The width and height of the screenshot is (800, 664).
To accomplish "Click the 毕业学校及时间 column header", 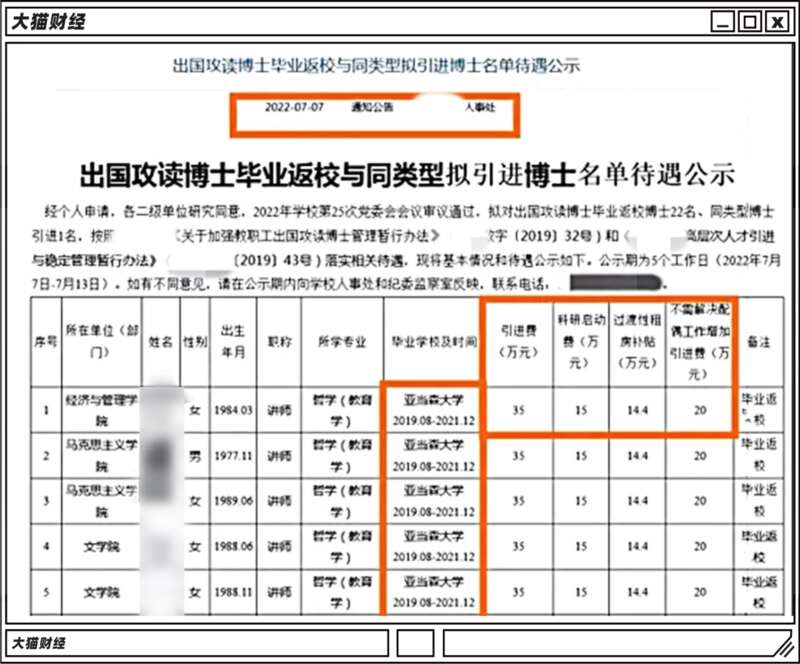I will click(434, 341).
